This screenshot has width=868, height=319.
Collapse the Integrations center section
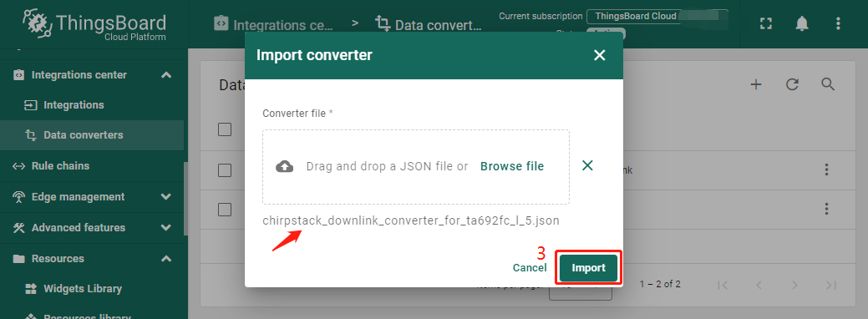(x=166, y=75)
